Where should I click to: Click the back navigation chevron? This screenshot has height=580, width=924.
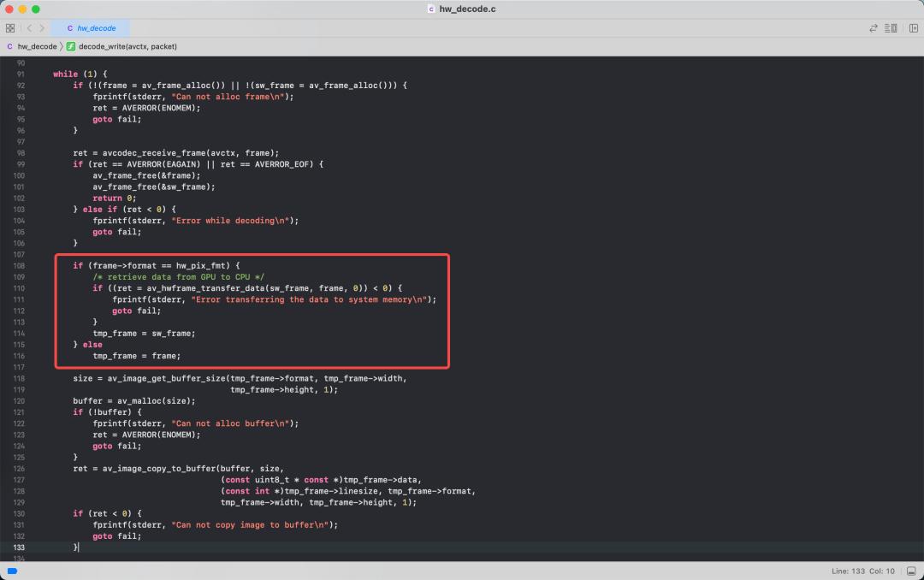click(x=30, y=27)
